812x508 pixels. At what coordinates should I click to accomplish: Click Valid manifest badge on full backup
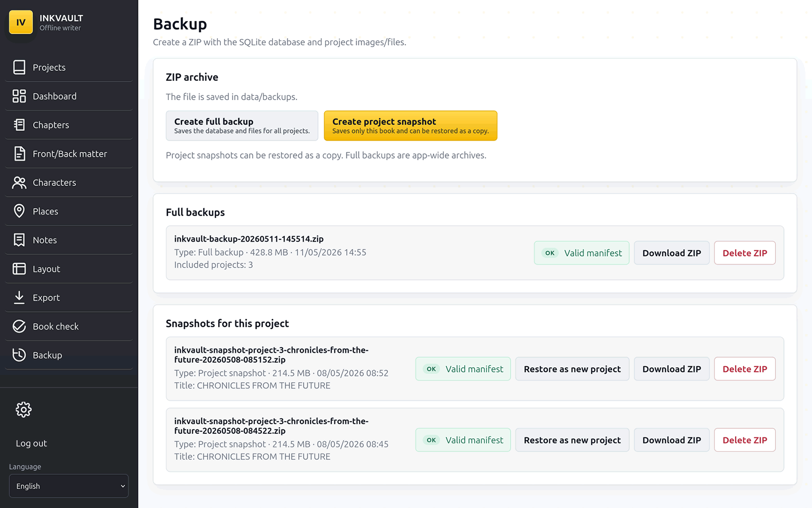pyautogui.click(x=581, y=253)
